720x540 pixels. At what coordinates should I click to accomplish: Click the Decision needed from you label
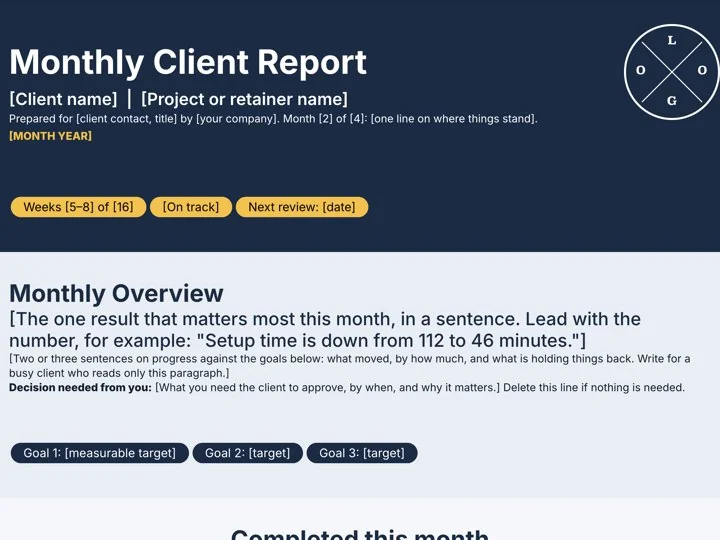click(80, 388)
